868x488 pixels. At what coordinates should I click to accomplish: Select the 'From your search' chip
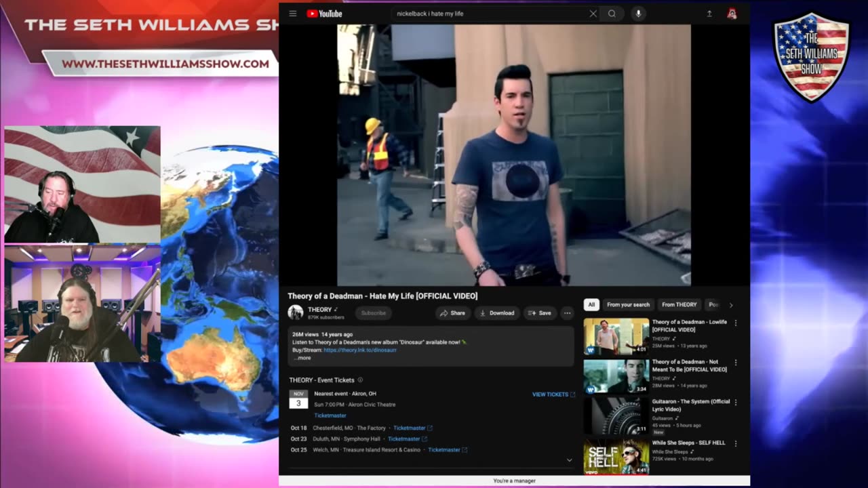point(628,305)
